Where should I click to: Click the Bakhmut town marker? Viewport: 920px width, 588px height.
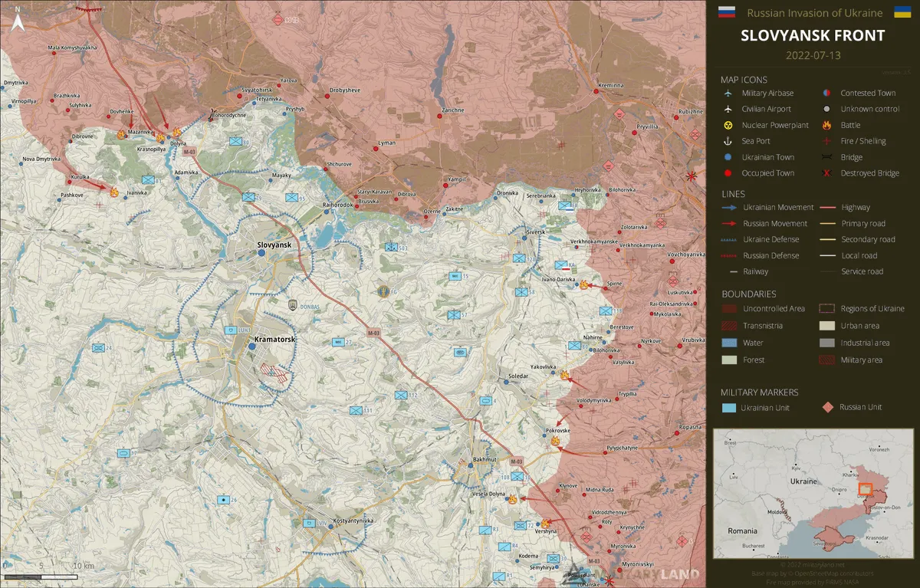469,465
